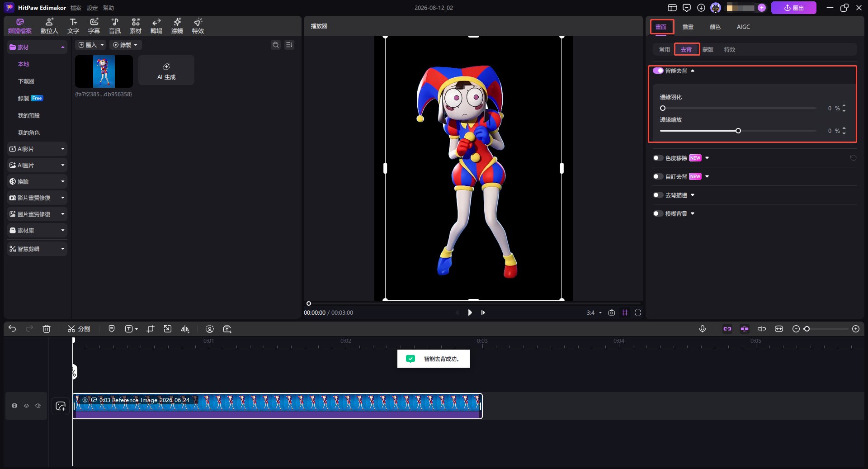Expand the 自訂去背 section arrow
Viewport: 868px width, 469px height.
707,176
